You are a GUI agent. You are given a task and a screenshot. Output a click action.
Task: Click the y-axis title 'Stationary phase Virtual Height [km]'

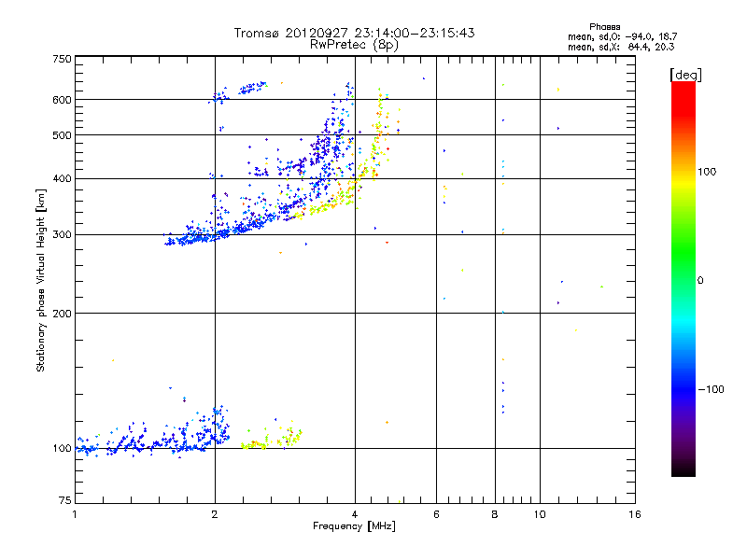coord(40,281)
